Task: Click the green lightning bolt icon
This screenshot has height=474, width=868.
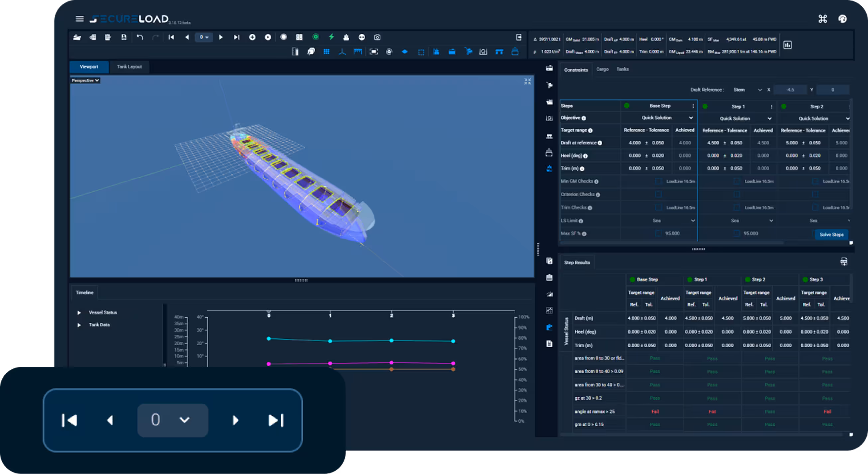Action: [x=332, y=37]
